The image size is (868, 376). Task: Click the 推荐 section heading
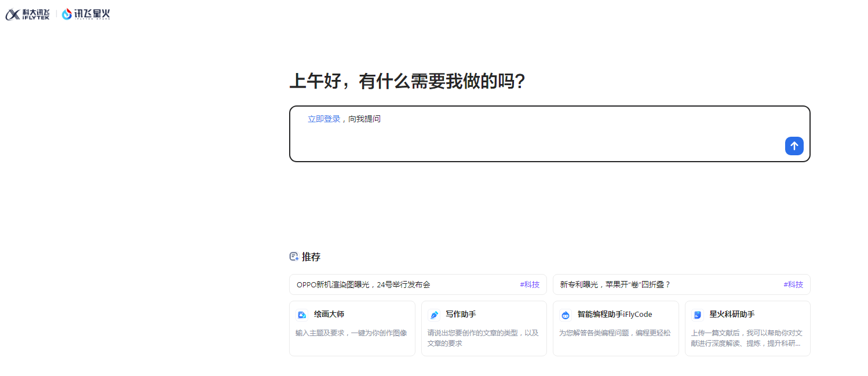(x=311, y=257)
